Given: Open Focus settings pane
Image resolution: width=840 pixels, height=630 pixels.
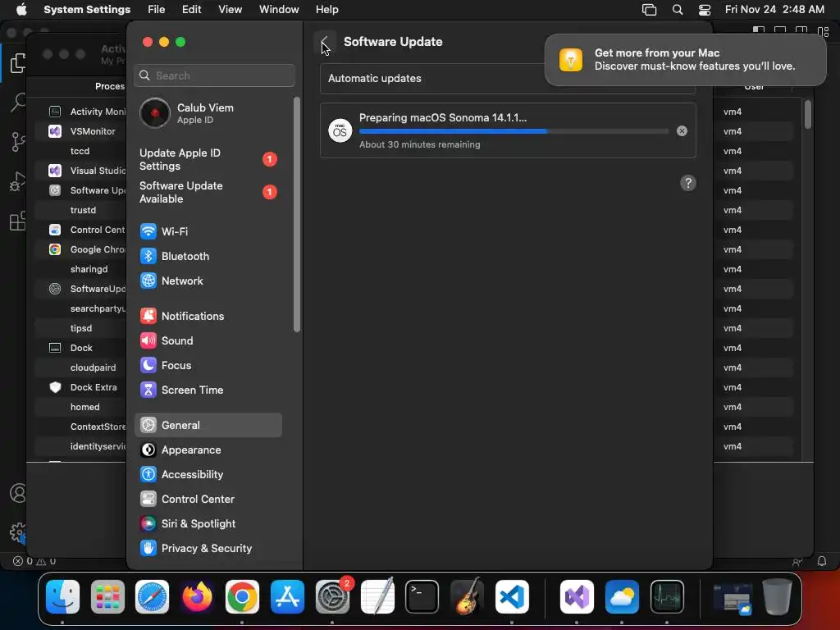Looking at the screenshot, I should tap(208, 365).
